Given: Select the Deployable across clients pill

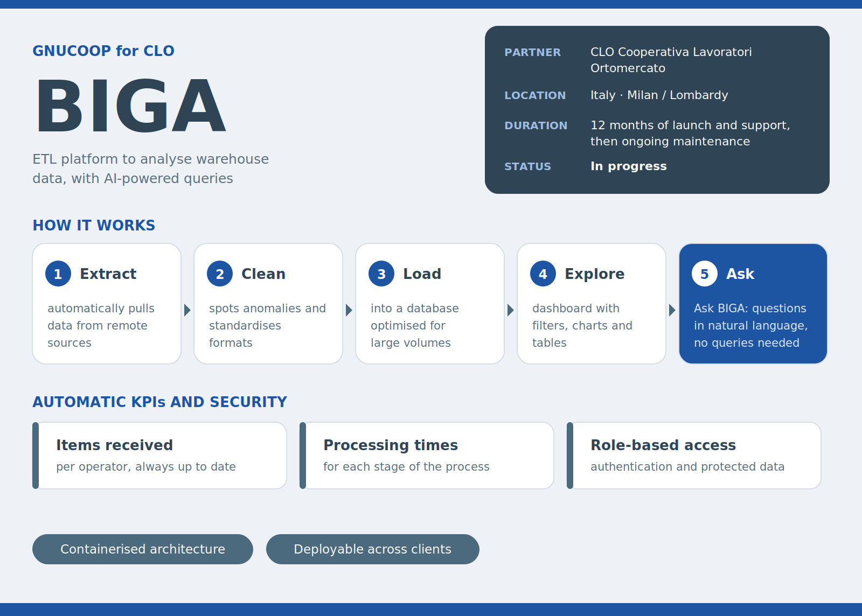Looking at the screenshot, I should [x=373, y=549].
